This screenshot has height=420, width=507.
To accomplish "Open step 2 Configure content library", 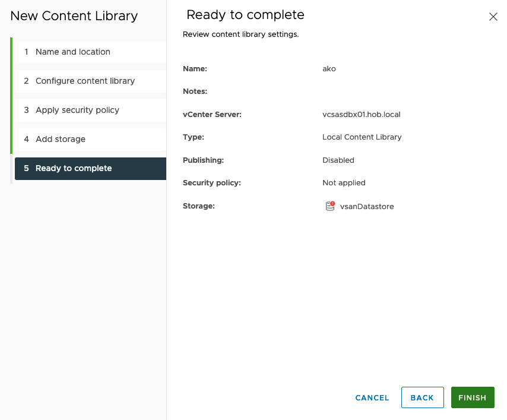I will coord(85,81).
